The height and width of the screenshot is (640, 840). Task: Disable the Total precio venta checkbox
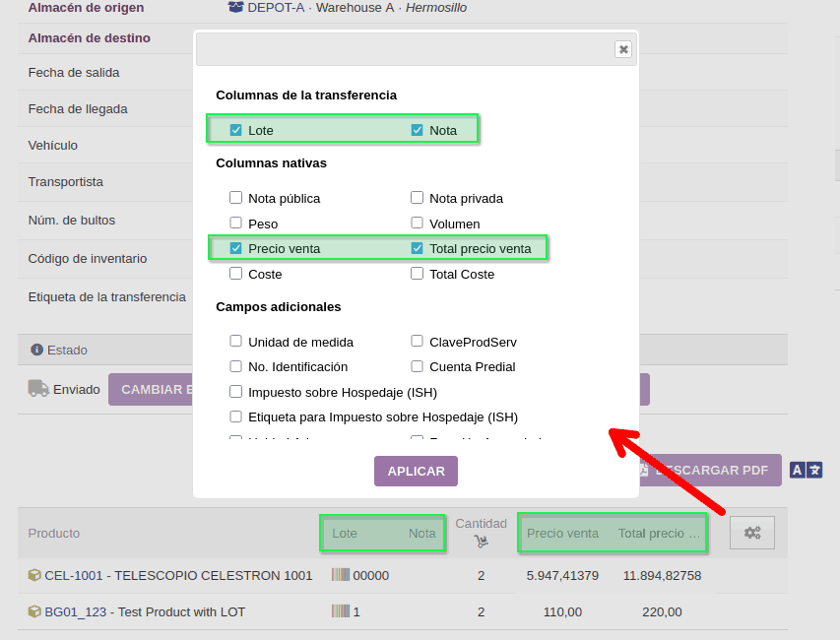click(418, 248)
